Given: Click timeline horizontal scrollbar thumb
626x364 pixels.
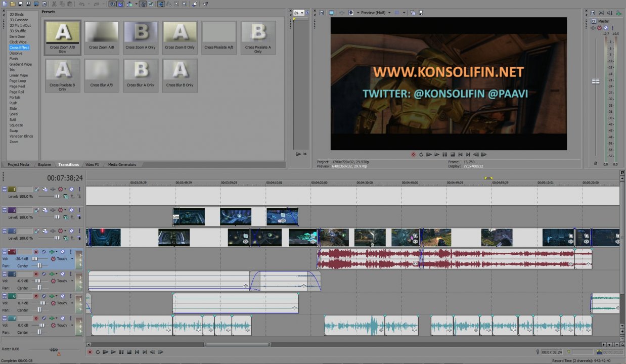Looking at the screenshot, I should tap(237, 344).
